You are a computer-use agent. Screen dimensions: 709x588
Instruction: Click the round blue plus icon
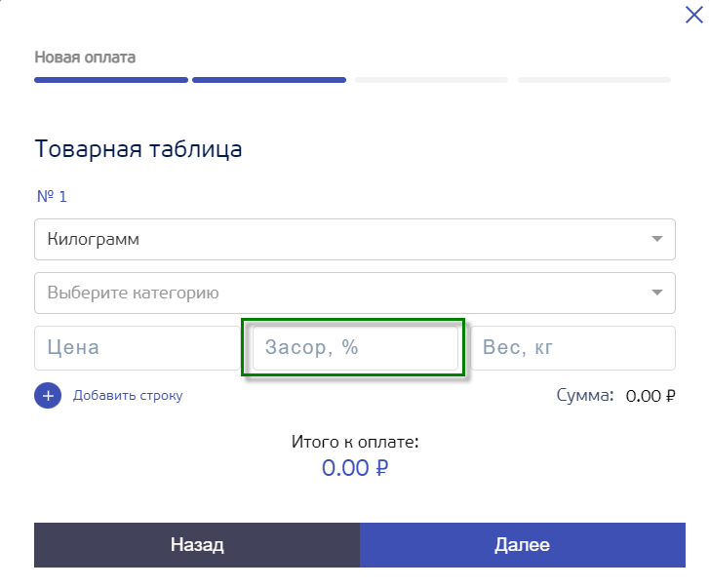[x=48, y=396]
